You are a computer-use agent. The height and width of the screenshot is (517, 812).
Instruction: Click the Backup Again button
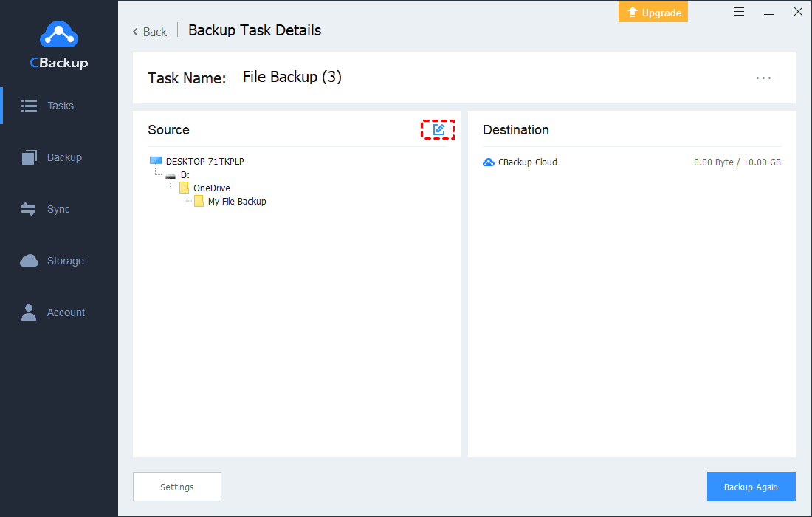(751, 487)
